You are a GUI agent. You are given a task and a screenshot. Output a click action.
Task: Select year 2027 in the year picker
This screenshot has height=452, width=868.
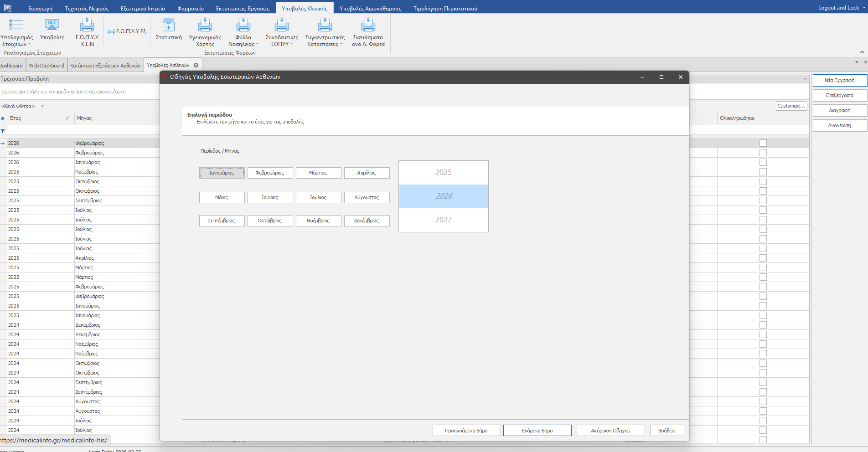[443, 220]
